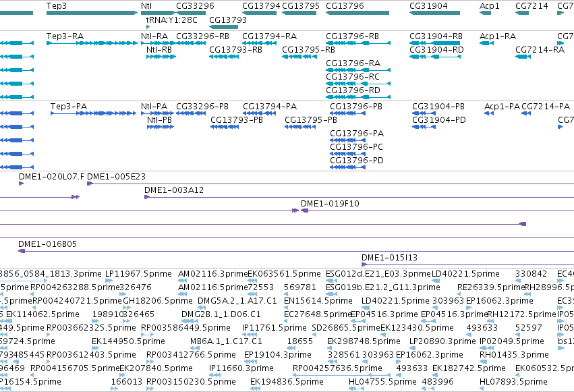The height and width of the screenshot is (392, 574).
Task: Click the HL07893.5prime EST label
Action: click(x=513, y=382)
